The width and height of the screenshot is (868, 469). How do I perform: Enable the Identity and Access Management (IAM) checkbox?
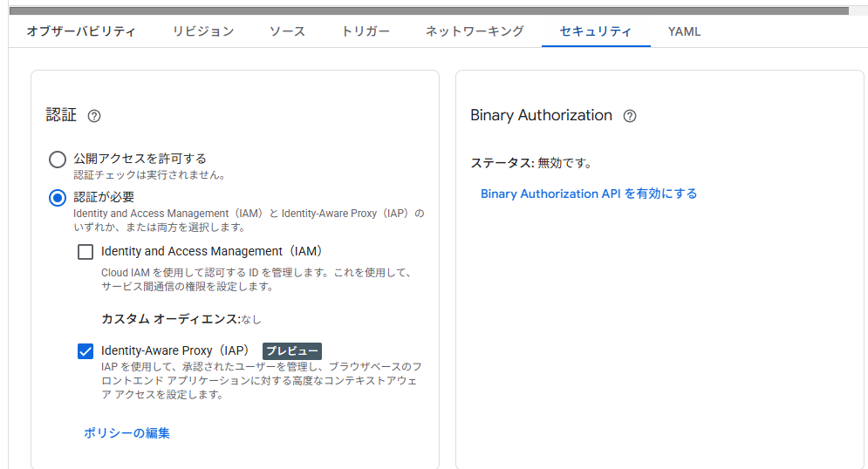tap(85, 252)
